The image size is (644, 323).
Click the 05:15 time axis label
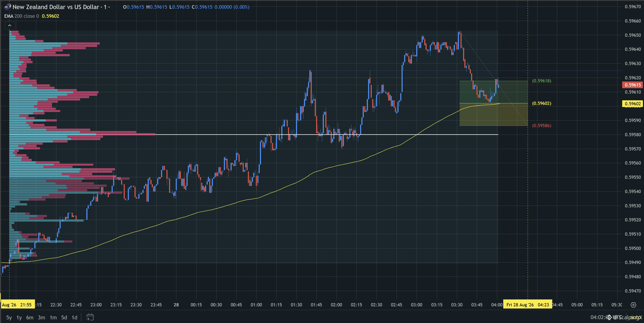[597, 305]
